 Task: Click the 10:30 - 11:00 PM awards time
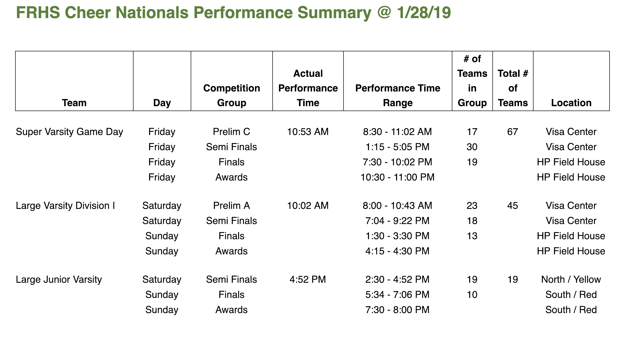coord(398,177)
